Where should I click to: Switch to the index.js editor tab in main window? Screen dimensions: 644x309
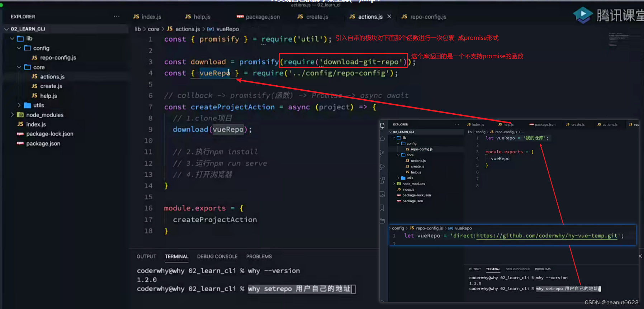point(147,17)
